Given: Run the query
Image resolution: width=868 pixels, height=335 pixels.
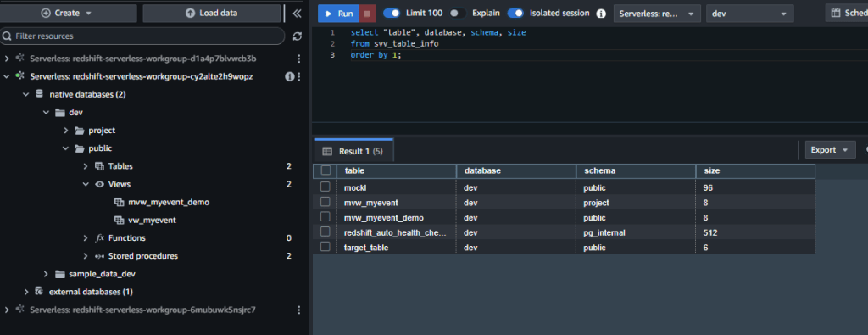Looking at the screenshot, I should tap(338, 14).
